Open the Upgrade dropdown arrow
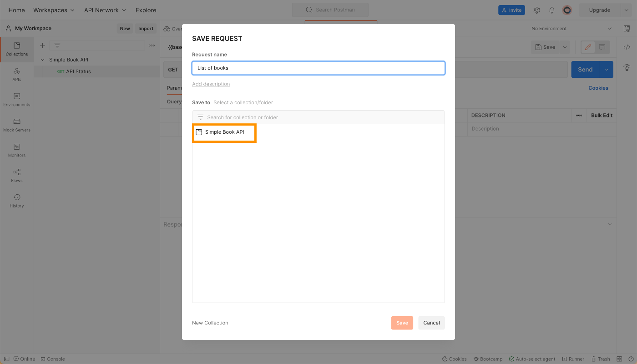 tap(627, 10)
